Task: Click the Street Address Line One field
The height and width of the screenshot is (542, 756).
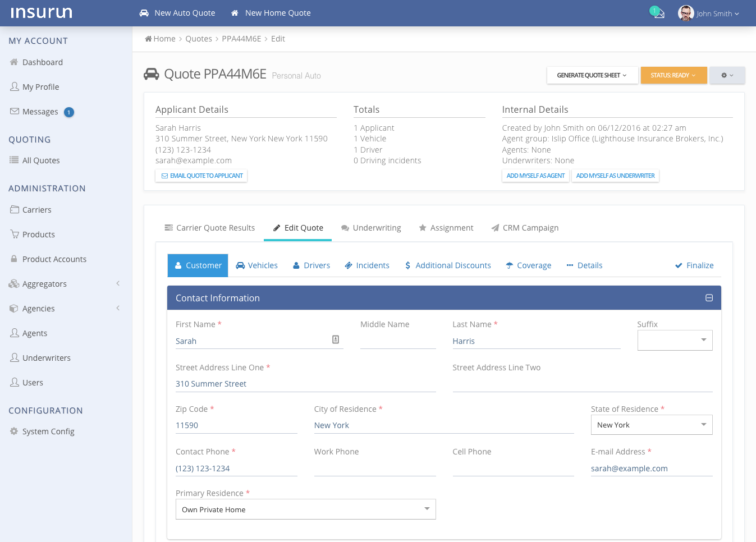Action: pos(306,384)
